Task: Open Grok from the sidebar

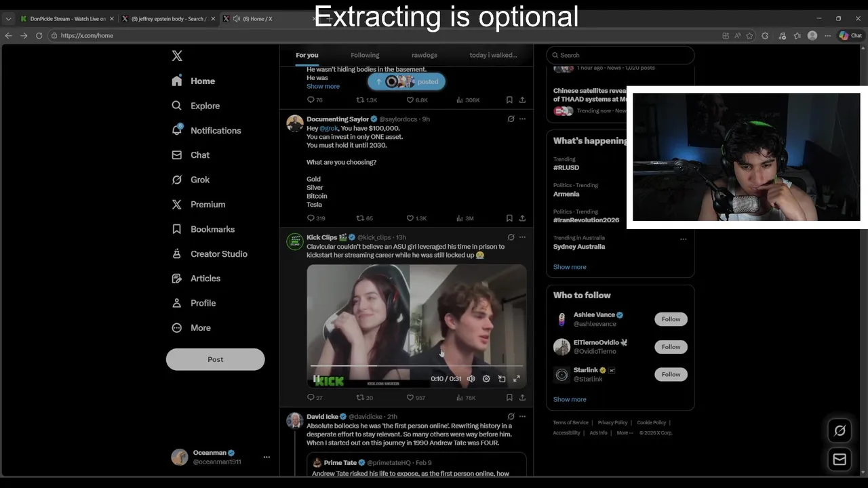Action: click(191, 180)
